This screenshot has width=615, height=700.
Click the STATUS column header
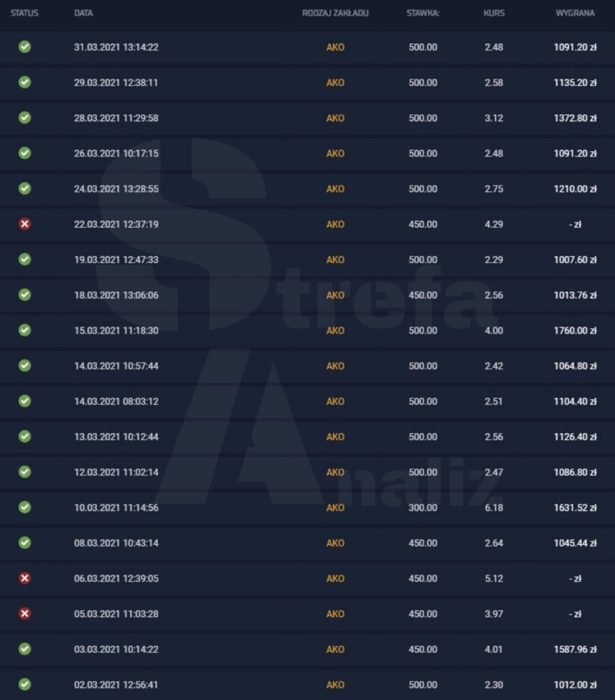coord(25,13)
